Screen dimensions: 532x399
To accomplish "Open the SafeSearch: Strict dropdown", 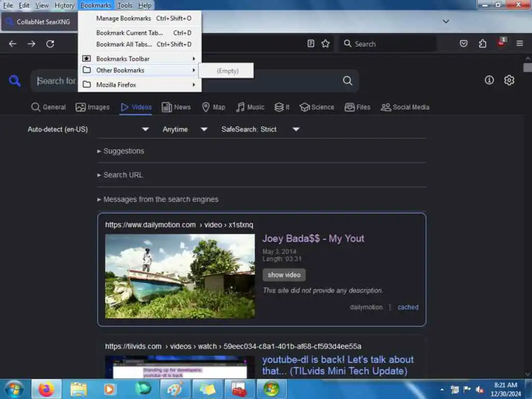I will (x=260, y=129).
